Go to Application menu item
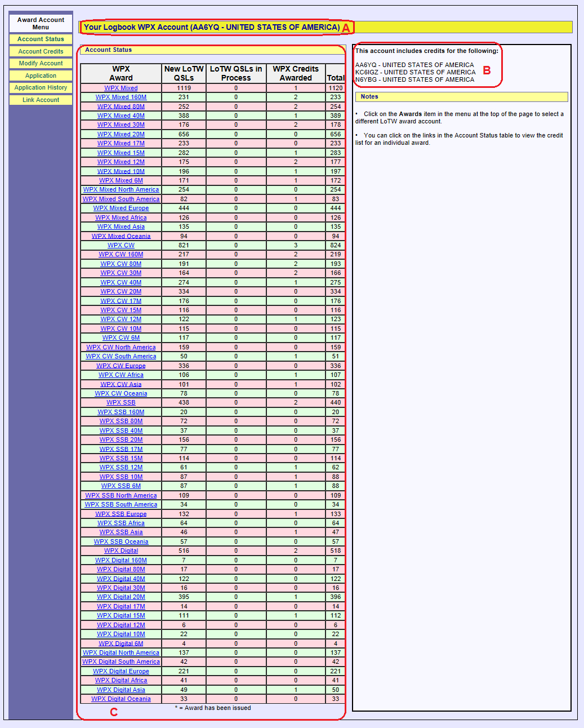 (x=41, y=76)
